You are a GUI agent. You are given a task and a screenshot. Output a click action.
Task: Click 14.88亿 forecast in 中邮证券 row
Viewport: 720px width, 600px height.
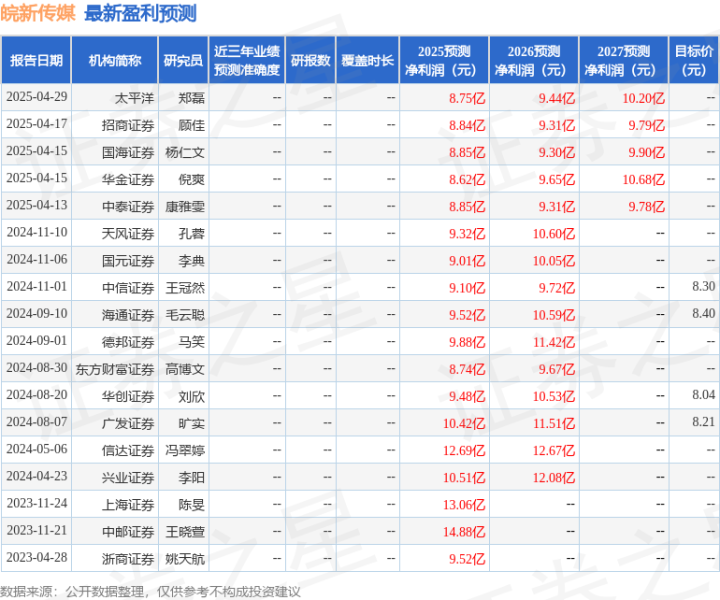click(464, 532)
